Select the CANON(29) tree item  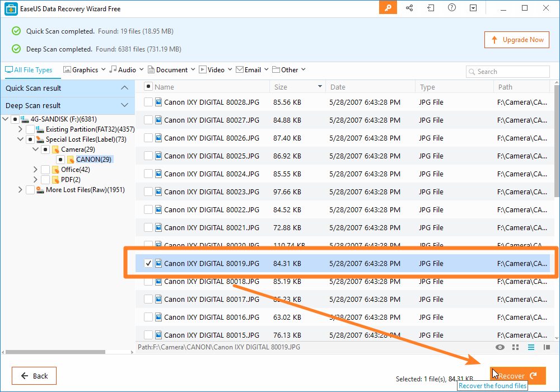point(94,159)
